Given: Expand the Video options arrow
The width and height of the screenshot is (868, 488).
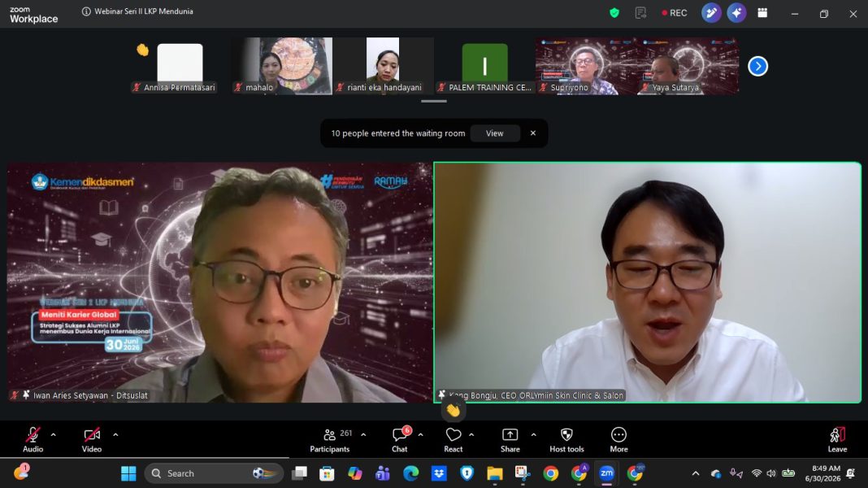Looking at the screenshot, I should click(x=115, y=435).
